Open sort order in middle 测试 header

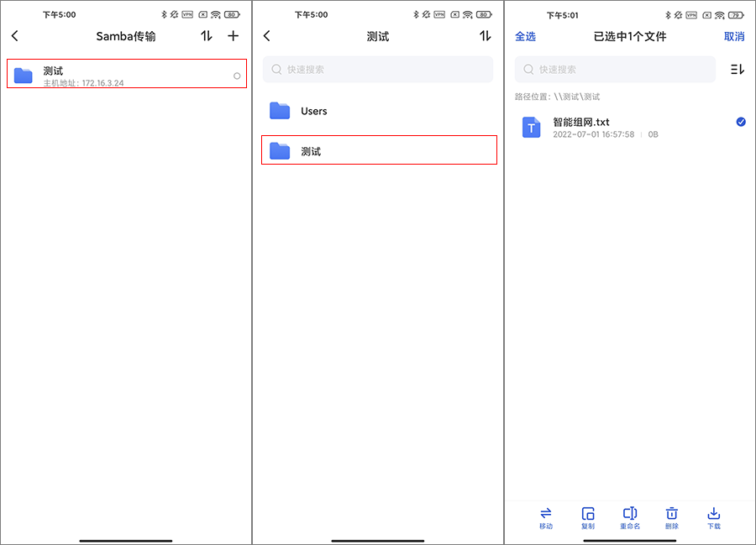tap(485, 36)
